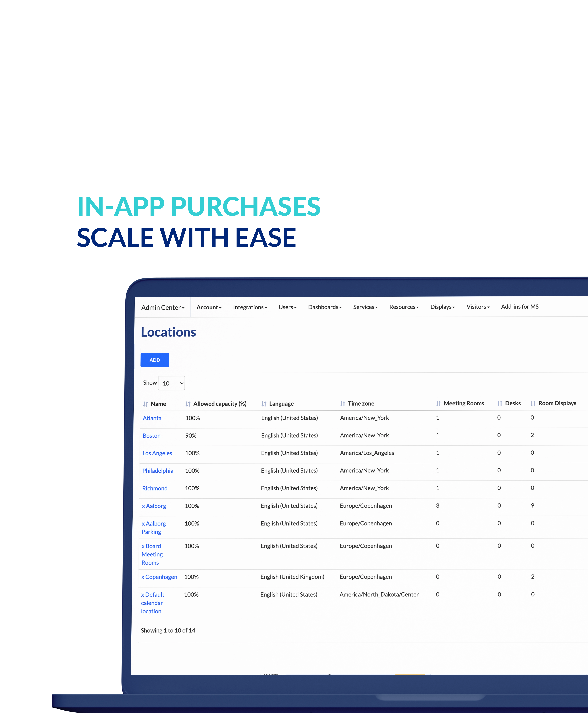
Task: Click the Locations page heading
Action: click(168, 332)
